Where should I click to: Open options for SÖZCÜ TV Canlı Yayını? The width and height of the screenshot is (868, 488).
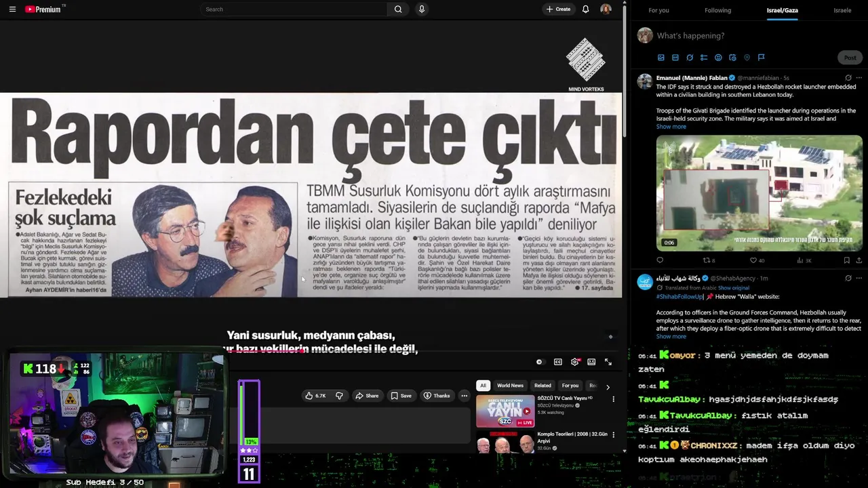[613, 399]
